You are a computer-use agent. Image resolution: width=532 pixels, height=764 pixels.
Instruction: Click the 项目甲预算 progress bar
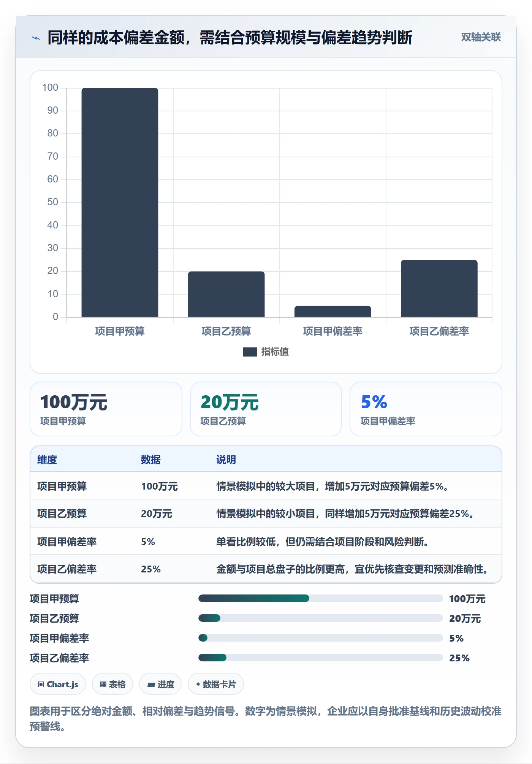pos(320,599)
